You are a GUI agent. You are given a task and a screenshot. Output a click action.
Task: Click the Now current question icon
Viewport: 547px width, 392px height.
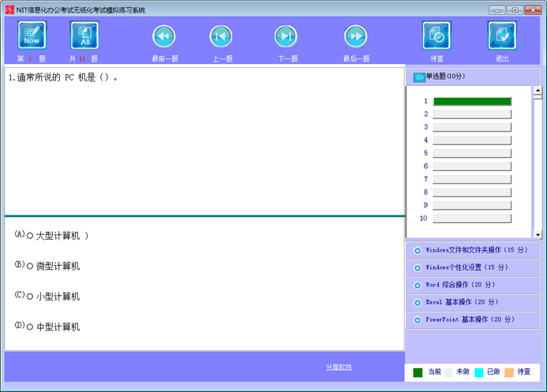[x=32, y=35]
